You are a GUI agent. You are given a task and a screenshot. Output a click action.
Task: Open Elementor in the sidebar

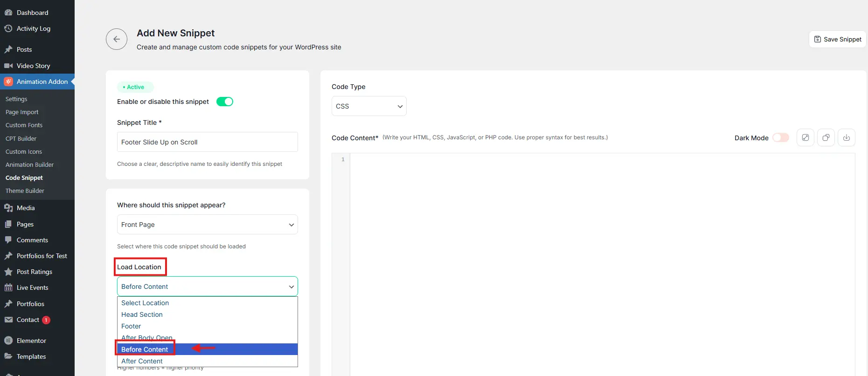tap(31, 341)
